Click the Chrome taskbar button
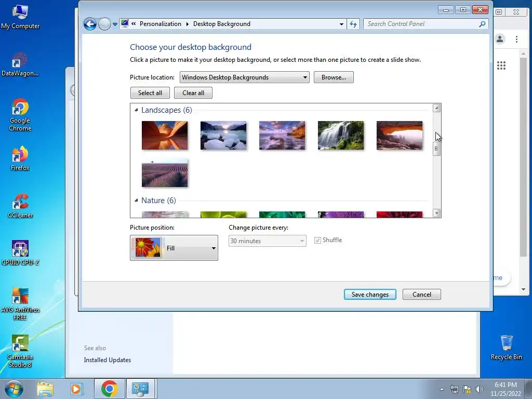Viewport: 532px width, 399px height. (109, 389)
